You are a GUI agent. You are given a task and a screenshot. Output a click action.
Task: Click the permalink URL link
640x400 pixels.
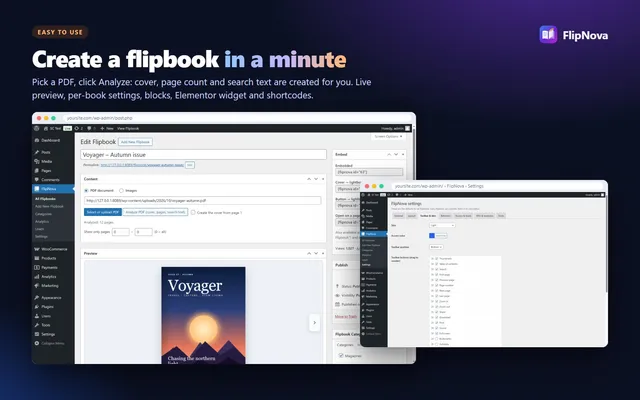[x=142, y=165]
